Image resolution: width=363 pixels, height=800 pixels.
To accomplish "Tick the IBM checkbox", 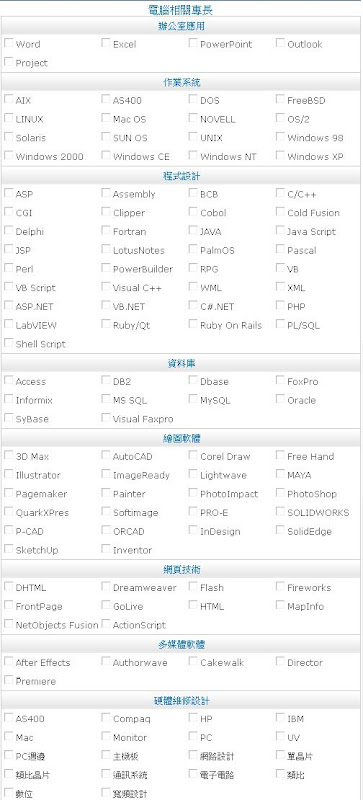I will click(280, 718).
